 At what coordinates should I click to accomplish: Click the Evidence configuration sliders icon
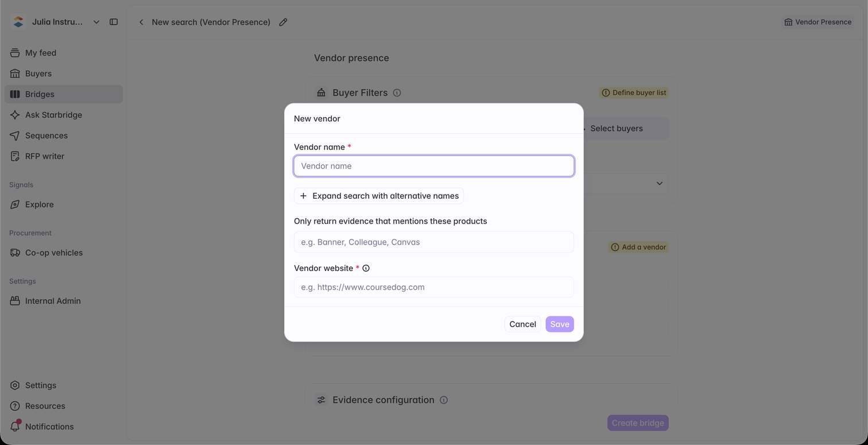click(x=321, y=400)
